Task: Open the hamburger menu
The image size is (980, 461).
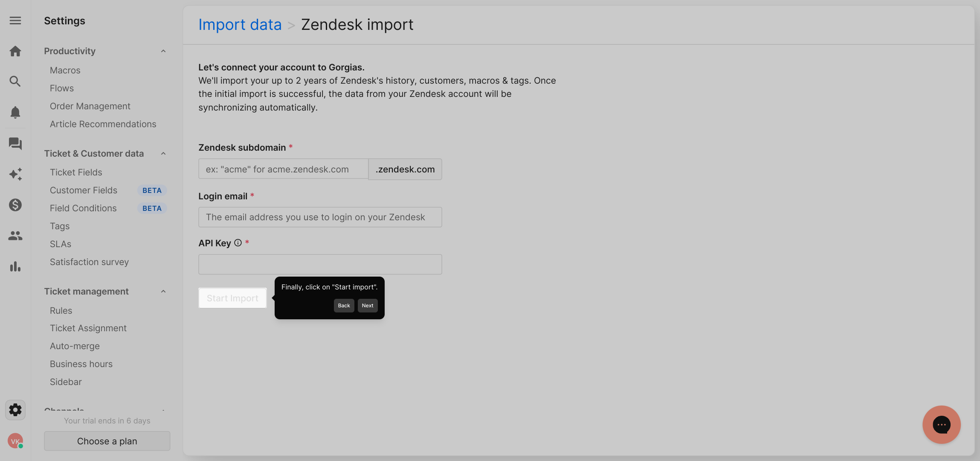Action: (15, 20)
